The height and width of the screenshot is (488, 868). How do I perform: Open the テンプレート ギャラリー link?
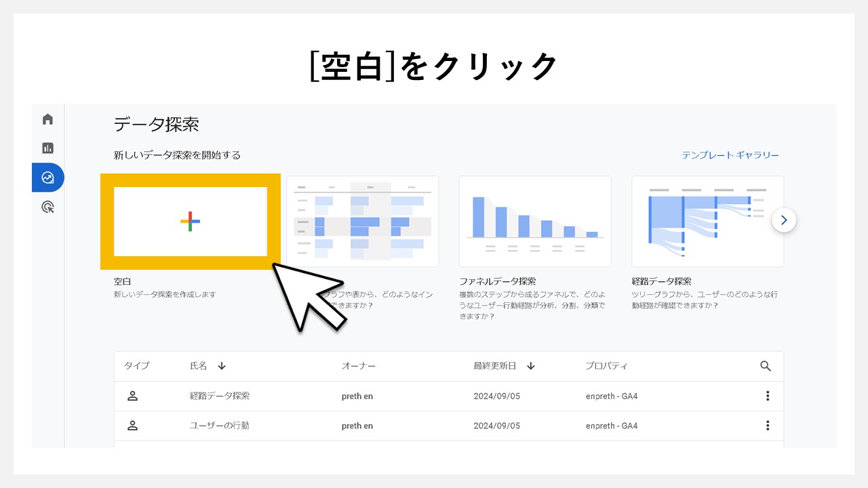732,155
